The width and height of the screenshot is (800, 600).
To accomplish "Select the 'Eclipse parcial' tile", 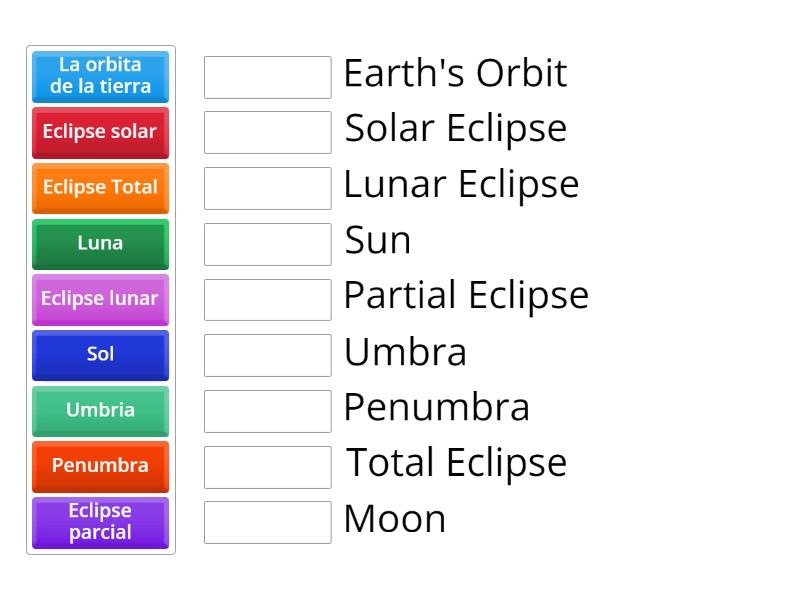I will [99, 522].
